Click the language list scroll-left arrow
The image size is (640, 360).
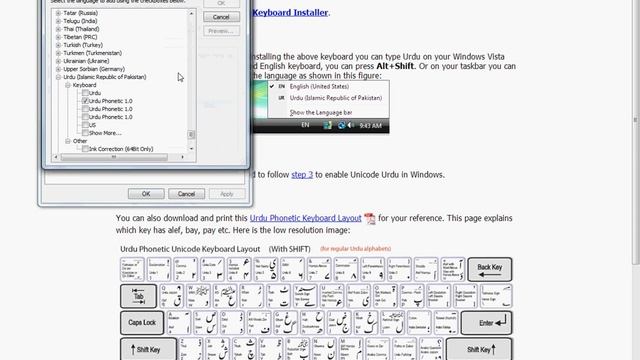pyautogui.click(x=56, y=157)
